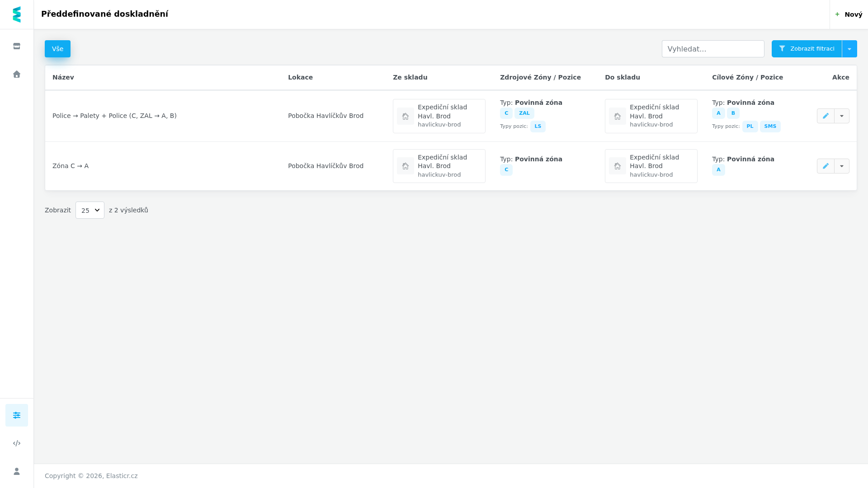
Task: Edit the Police → Palety + Police row
Action: pos(826,116)
